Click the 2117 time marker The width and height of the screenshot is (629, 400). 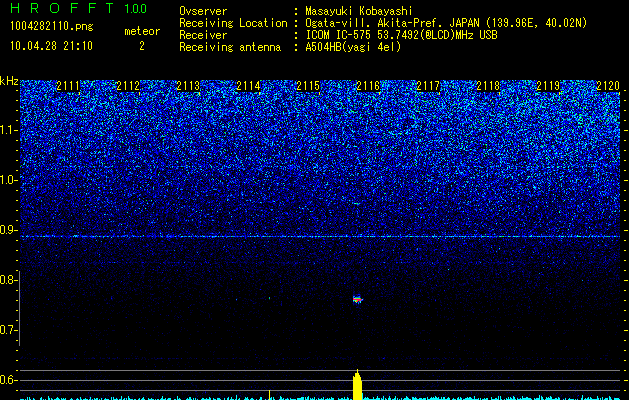(x=428, y=86)
